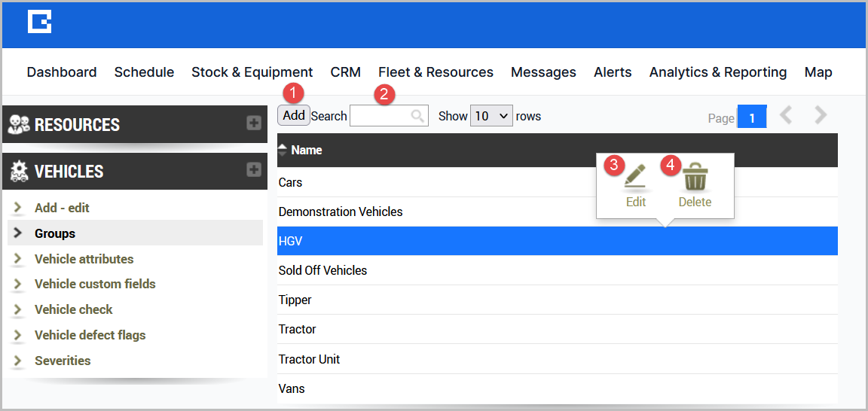Open the Schedule menu
Screen dimensions: 868x411
(x=144, y=72)
